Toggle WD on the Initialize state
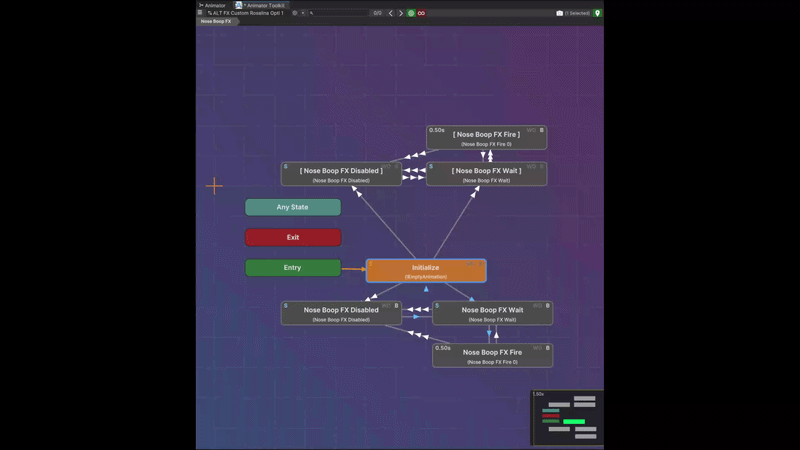800x450 pixels. click(x=470, y=264)
